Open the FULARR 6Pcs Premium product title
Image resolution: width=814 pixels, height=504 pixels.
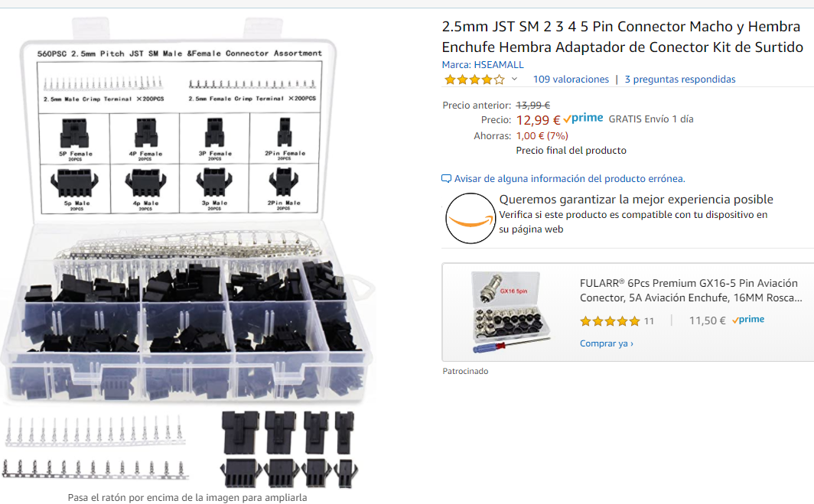pos(689,290)
